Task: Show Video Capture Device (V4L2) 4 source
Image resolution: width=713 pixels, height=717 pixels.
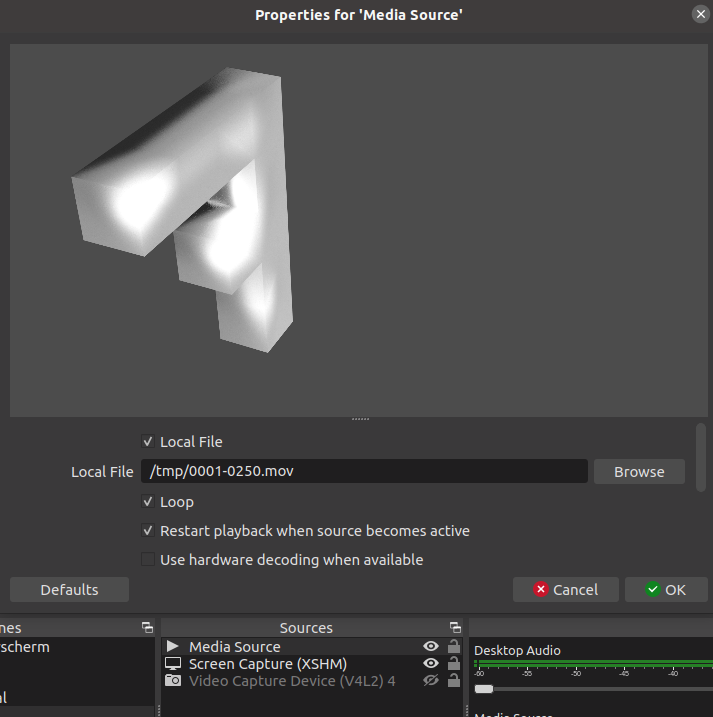Action: [431, 680]
